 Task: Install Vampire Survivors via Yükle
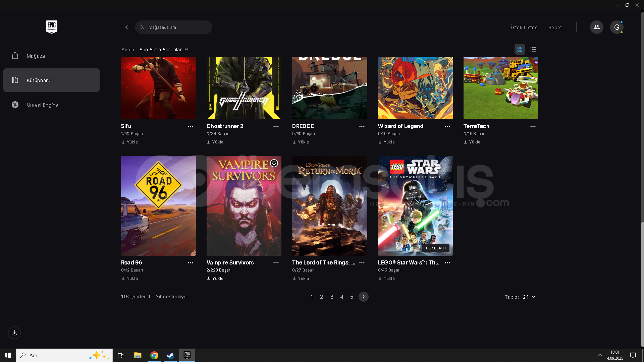click(215, 279)
